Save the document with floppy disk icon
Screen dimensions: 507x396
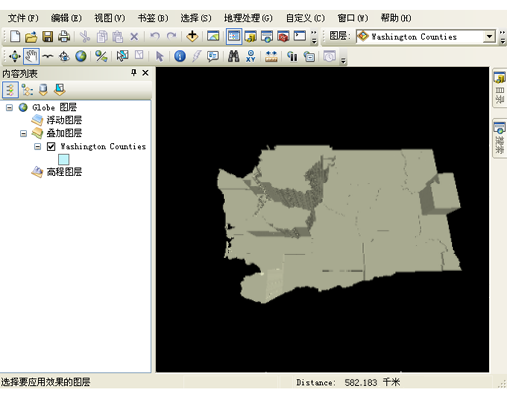tap(47, 36)
